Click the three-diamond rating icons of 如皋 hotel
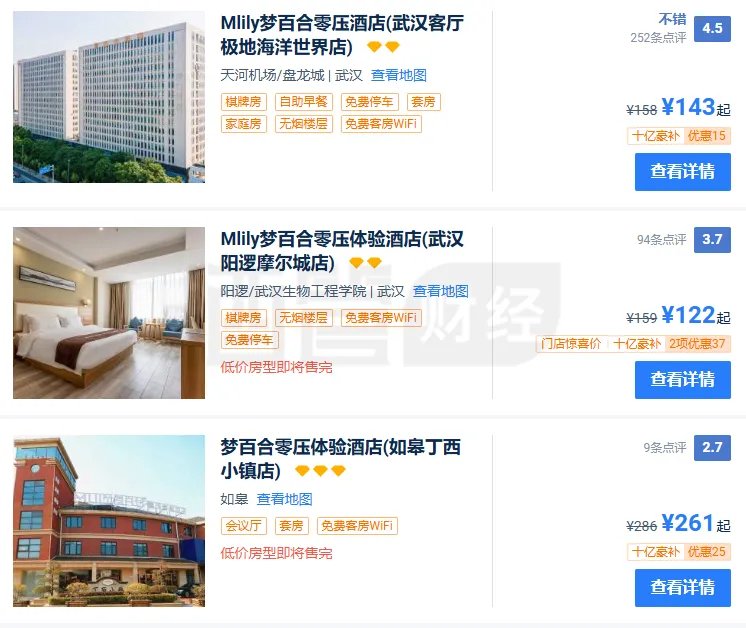Screen dimensions: 746x628 tap(320, 471)
